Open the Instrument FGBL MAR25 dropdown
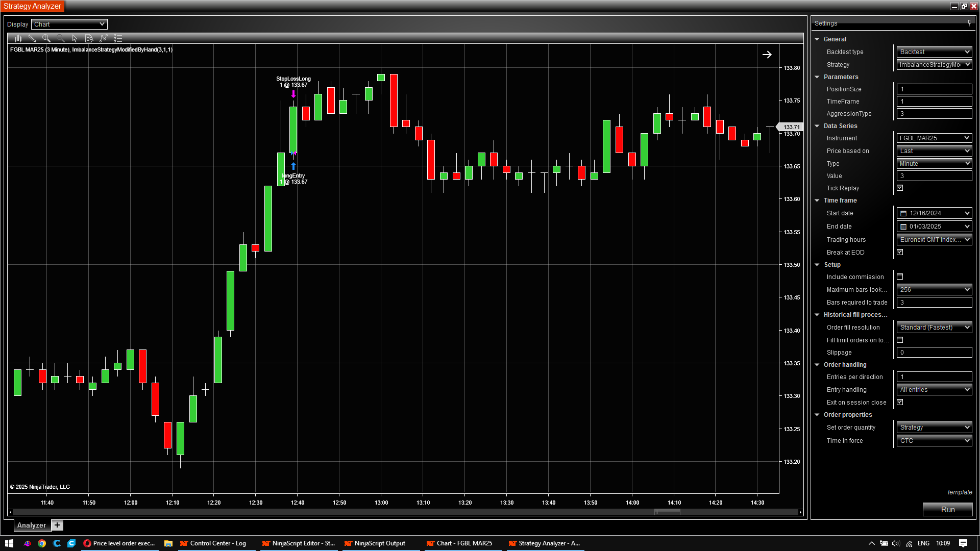This screenshot has height=551, width=980. (x=934, y=138)
